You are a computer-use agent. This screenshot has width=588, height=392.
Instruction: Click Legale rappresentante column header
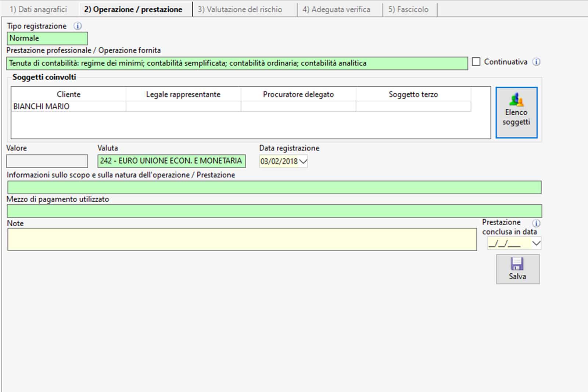click(x=183, y=94)
